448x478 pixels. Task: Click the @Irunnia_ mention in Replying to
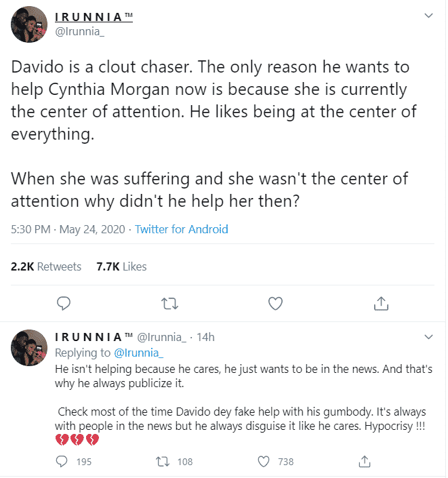[138, 353]
